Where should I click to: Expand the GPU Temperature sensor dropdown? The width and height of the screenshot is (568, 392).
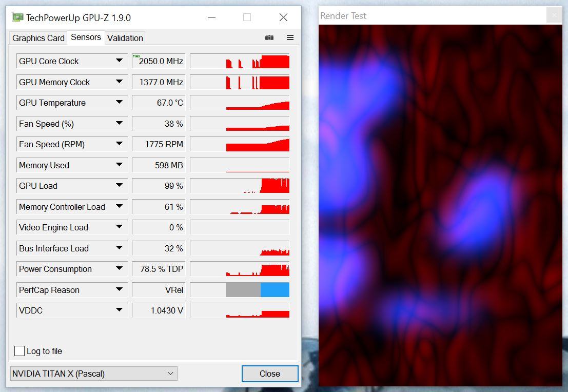click(x=119, y=102)
